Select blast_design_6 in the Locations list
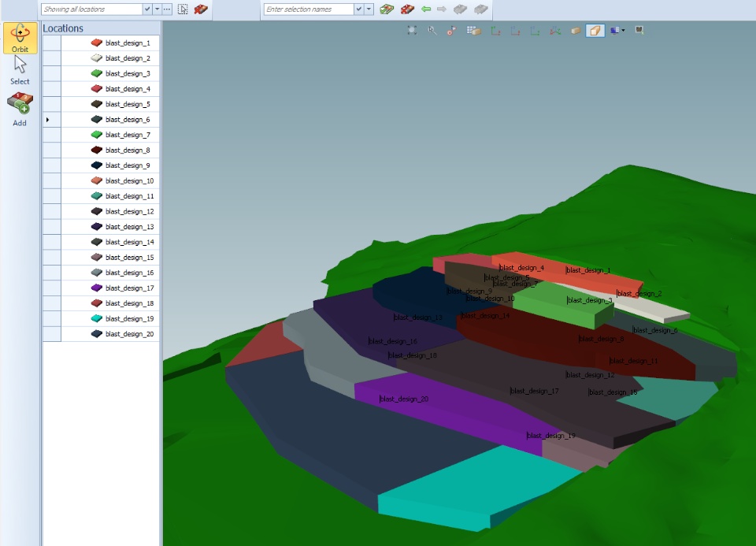The height and width of the screenshot is (546, 756). tap(102, 119)
